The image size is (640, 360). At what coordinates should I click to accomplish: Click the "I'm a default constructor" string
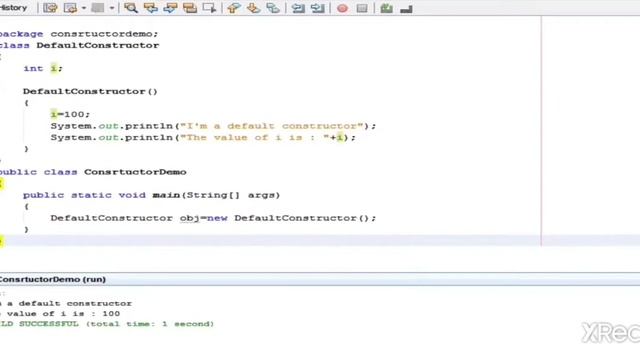point(271,126)
